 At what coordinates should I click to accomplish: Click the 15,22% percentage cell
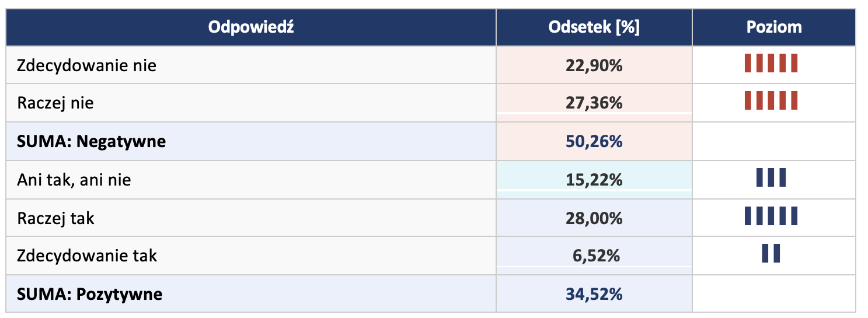594,180
